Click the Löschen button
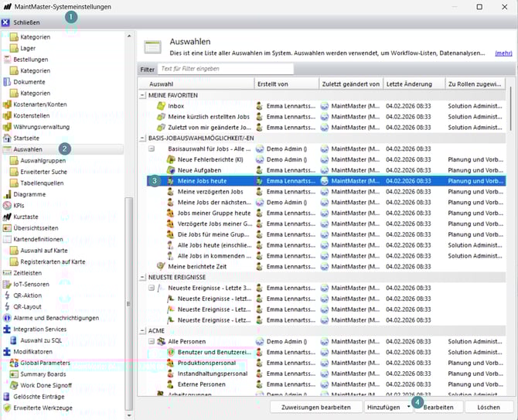The width and height of the screenshot is (518, 420). coord(489,407)
